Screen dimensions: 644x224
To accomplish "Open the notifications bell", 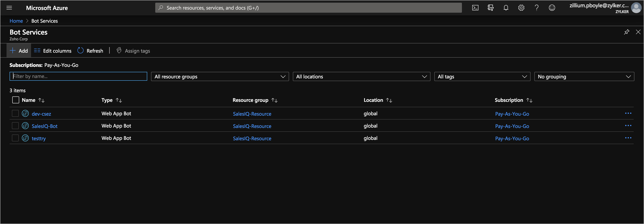I will point(506,8).
